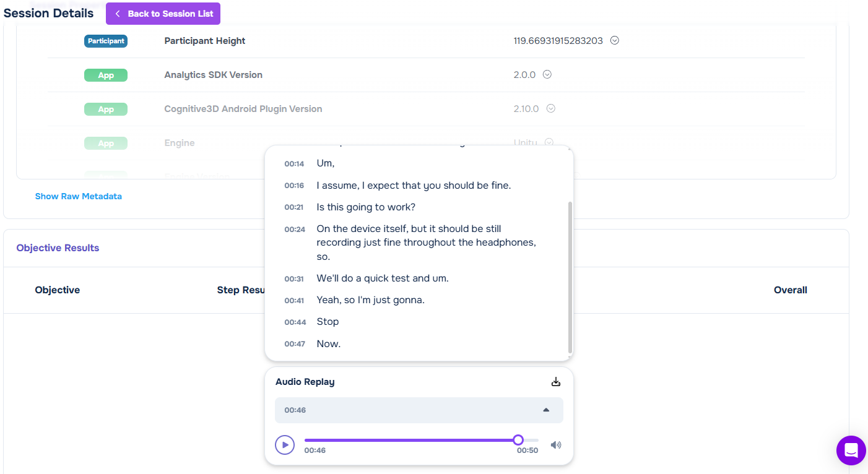Screen dimensions: 868x474
Task: Collapse the 00:46 audio replay selector
Action: pos(419,410)
